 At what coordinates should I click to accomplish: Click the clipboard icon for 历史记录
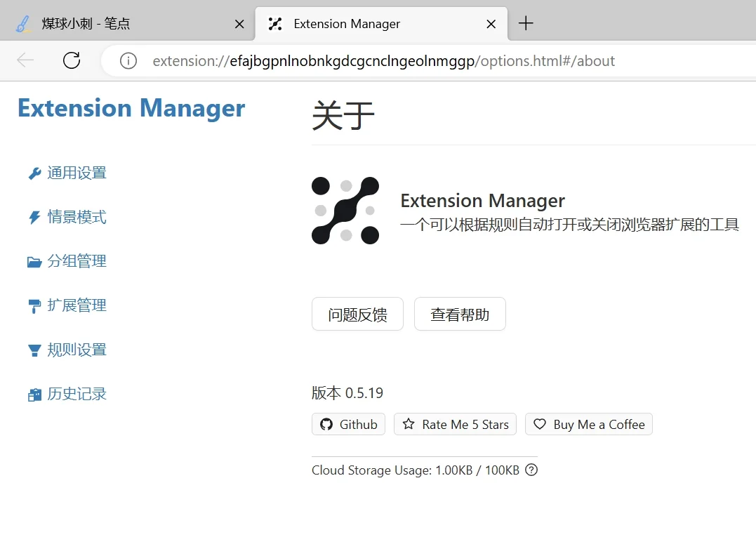(x=34, y=395)
